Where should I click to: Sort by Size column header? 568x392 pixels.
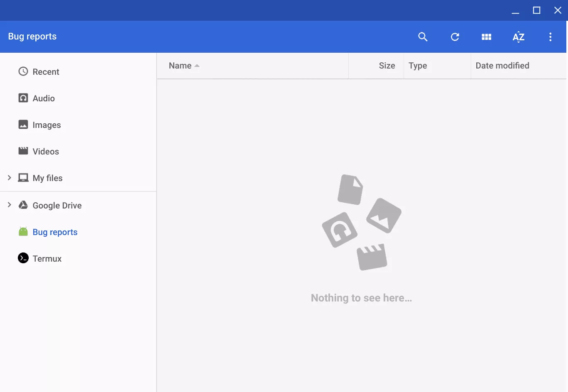387,66
